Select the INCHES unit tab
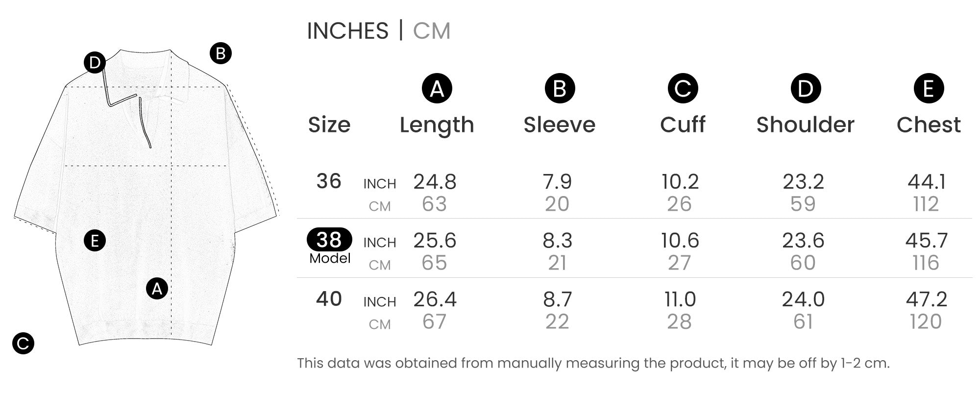The image size is (980, 395). (x=347, y=31)
